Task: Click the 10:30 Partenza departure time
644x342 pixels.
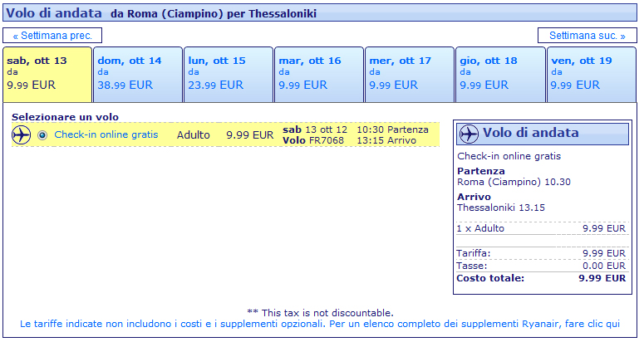Action: click(393, 129)
